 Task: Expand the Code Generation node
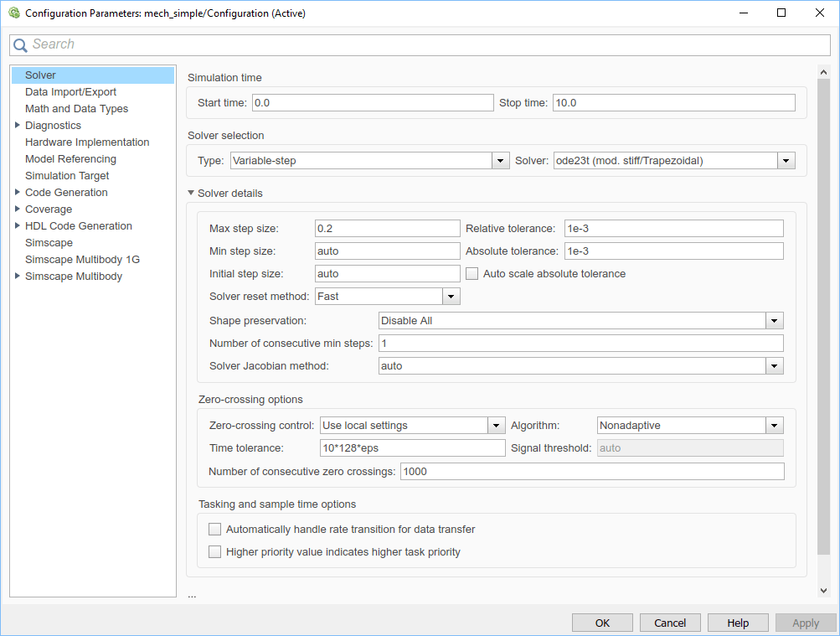tap(17, 192)
